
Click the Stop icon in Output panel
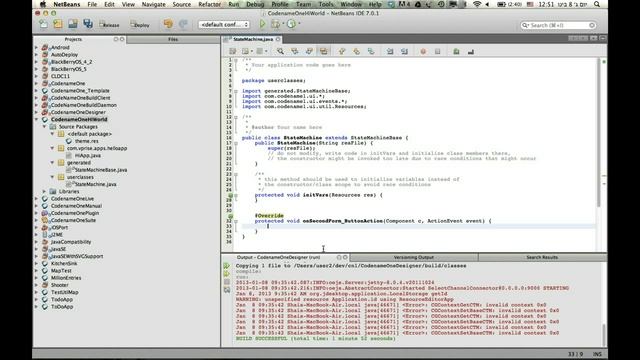(227, 282)
